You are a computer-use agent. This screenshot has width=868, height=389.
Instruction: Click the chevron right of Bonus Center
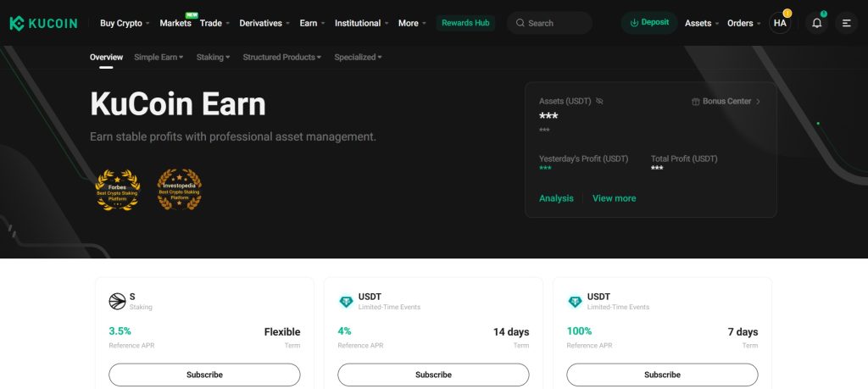pos(758,101)
